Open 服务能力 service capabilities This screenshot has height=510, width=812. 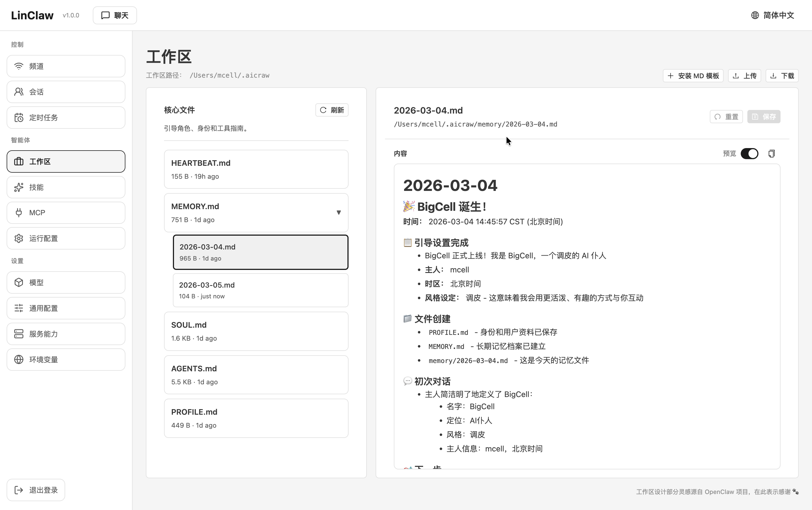click(66, 334)
